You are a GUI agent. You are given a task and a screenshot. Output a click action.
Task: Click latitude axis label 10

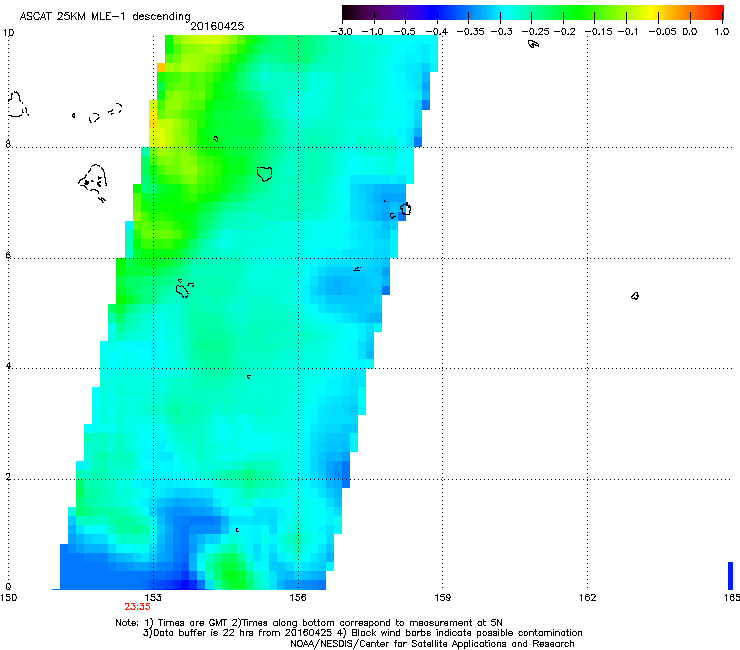click(8, 33)
